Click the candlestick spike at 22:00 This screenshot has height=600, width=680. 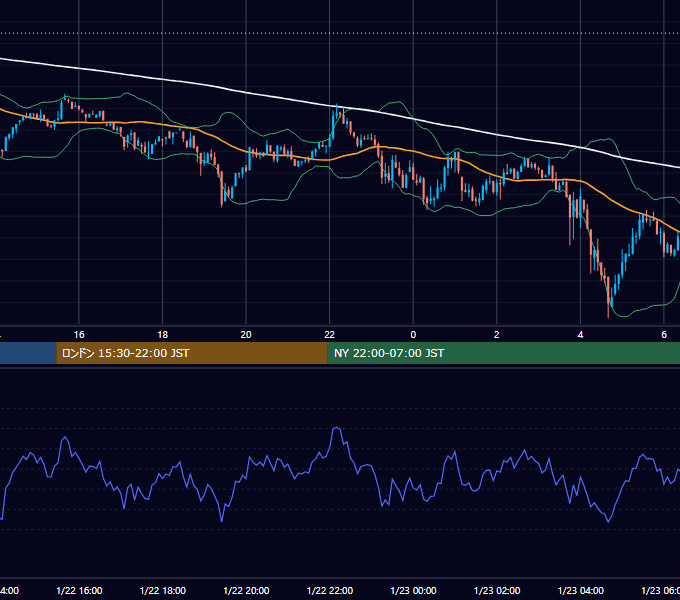337,114
